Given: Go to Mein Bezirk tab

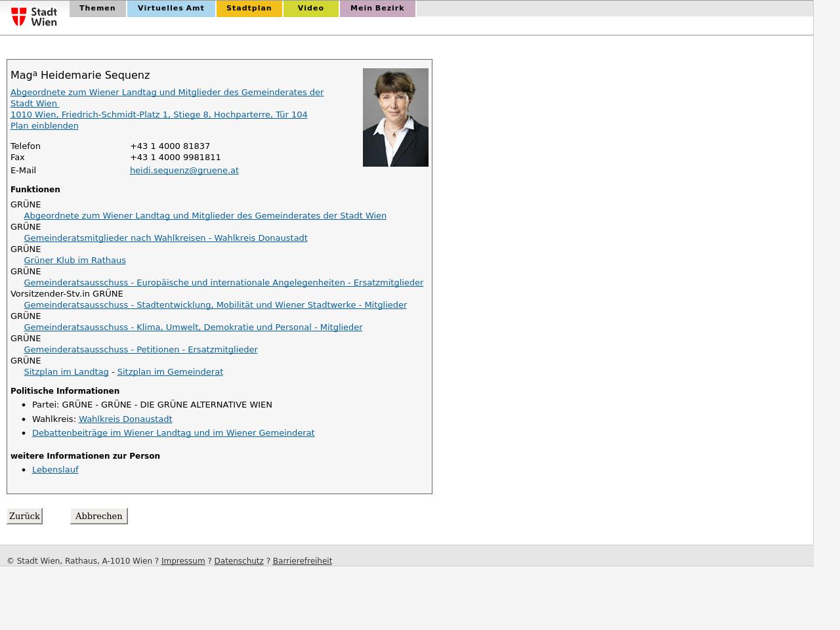Looking at the screenshot, I should (377, 9).
